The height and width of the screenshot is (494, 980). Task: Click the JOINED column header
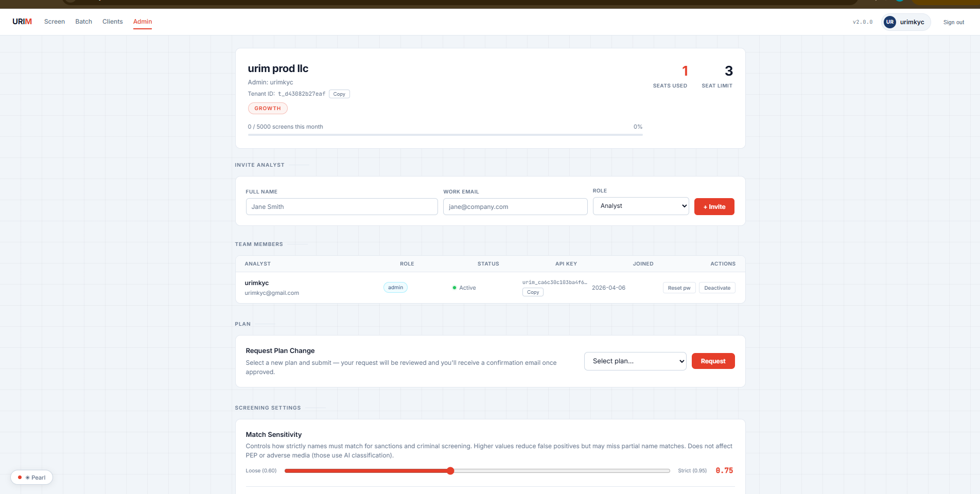[643, 264]
